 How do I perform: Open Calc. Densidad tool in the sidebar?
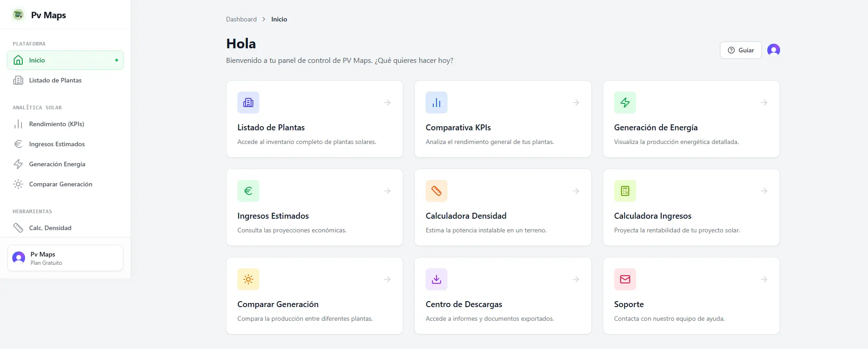tap(65, 228)
